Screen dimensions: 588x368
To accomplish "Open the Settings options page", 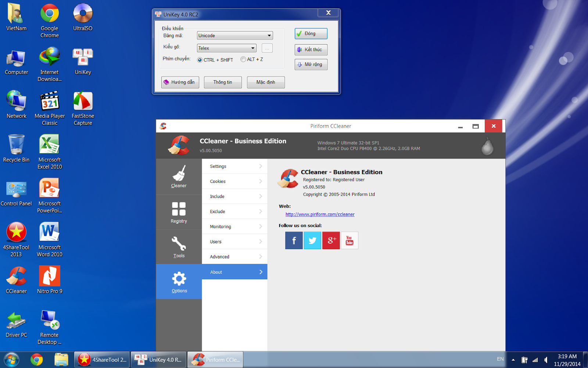I will 234,166.
